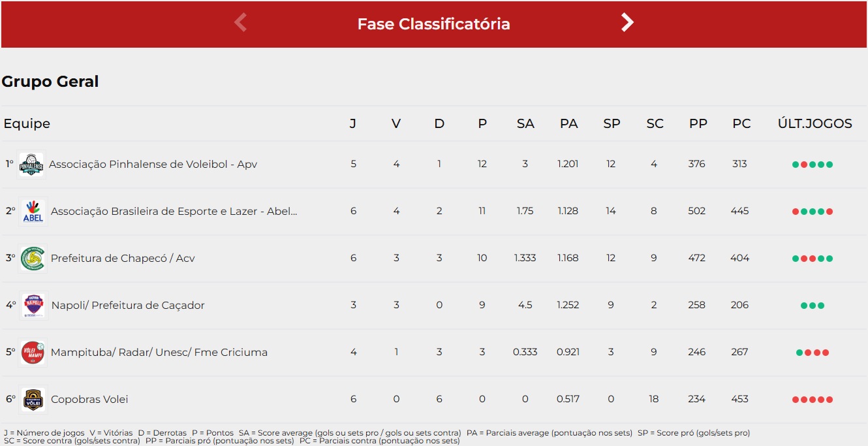The width and height of the screenshot is (868, 446).
Task: Click the Copobras Volei team logo
Action: tap(33, 400)
